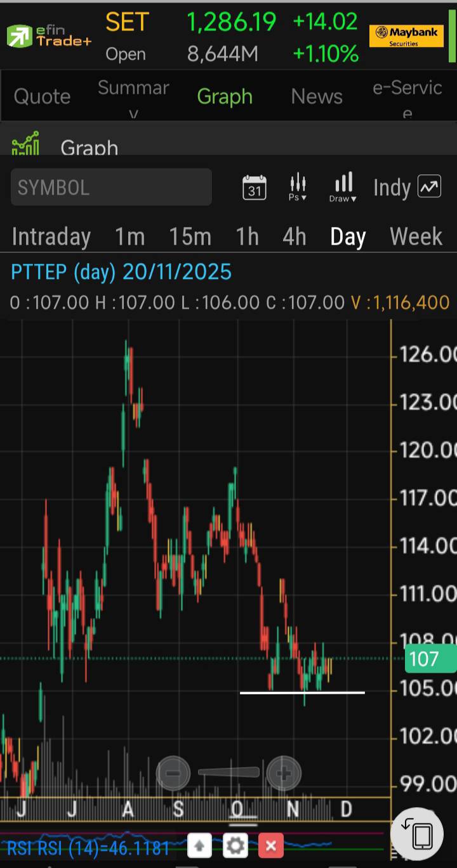Tap the zoom out minus button

(x=173, y=774)
